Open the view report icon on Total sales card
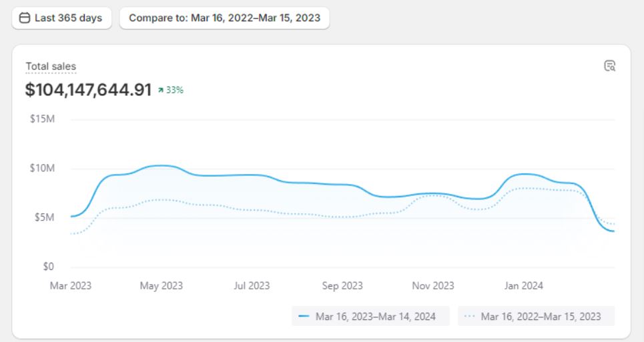 [x=609, y=65]
